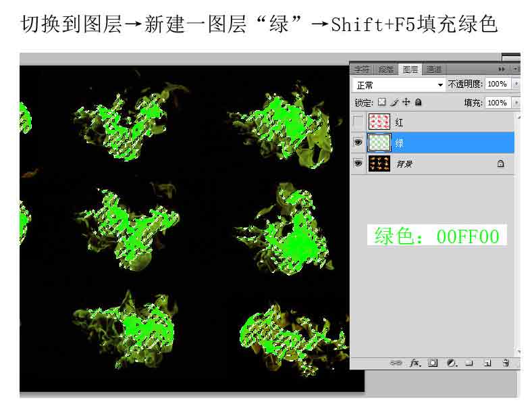
Task: Click padlock on 背景 layer
Action: 500,164
